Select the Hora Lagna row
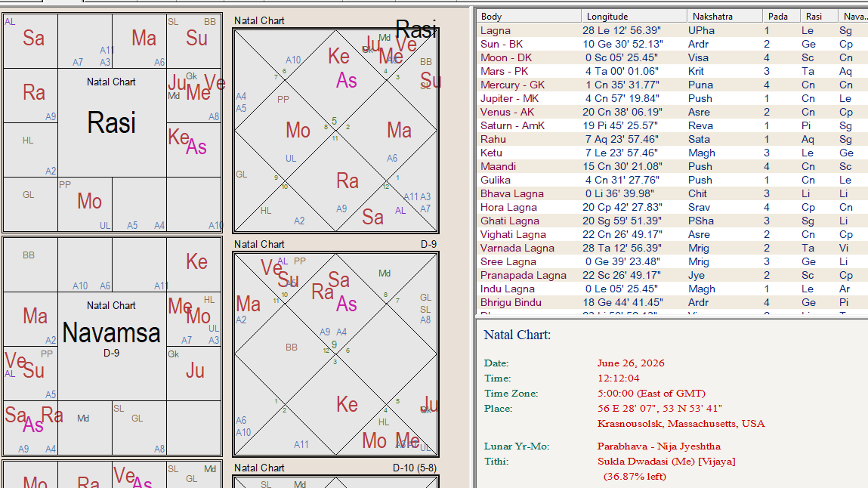The height and width of the screenshot is (488, 868). [672, 208]
